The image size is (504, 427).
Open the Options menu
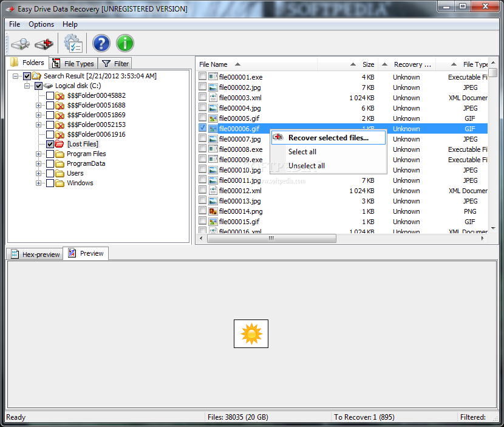click(41, 24)
